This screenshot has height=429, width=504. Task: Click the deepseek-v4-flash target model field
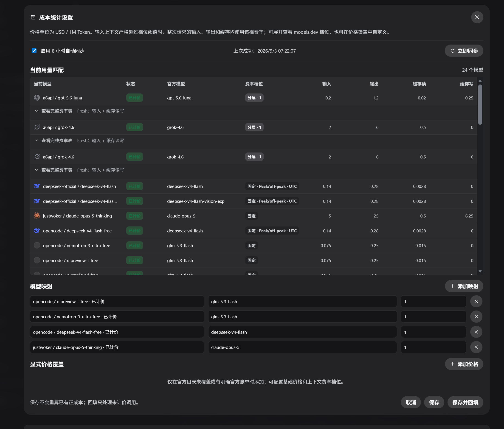(x=302, y=332)
